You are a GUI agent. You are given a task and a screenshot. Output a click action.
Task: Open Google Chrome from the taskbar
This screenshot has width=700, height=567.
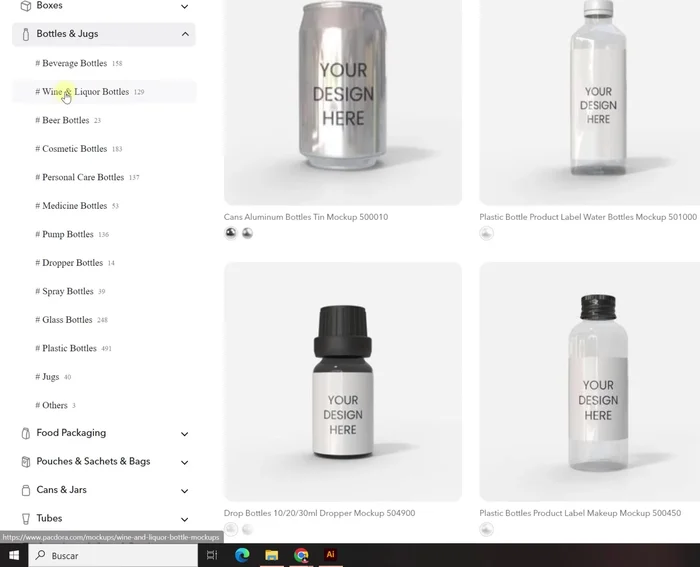(301, 555)
